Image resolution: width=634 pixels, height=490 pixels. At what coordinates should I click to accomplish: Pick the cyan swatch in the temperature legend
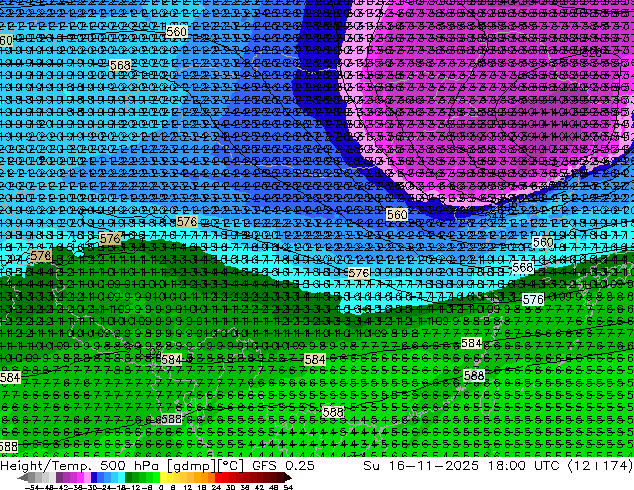[121, 478]
